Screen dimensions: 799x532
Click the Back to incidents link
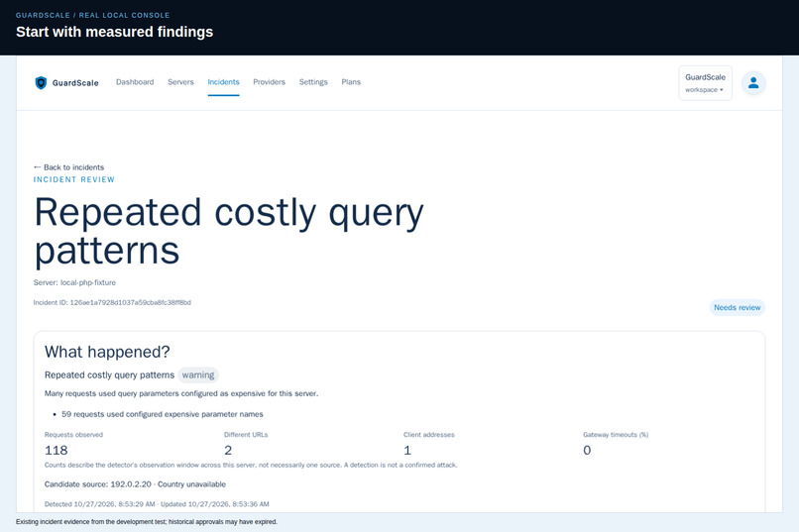click(68, 167)
